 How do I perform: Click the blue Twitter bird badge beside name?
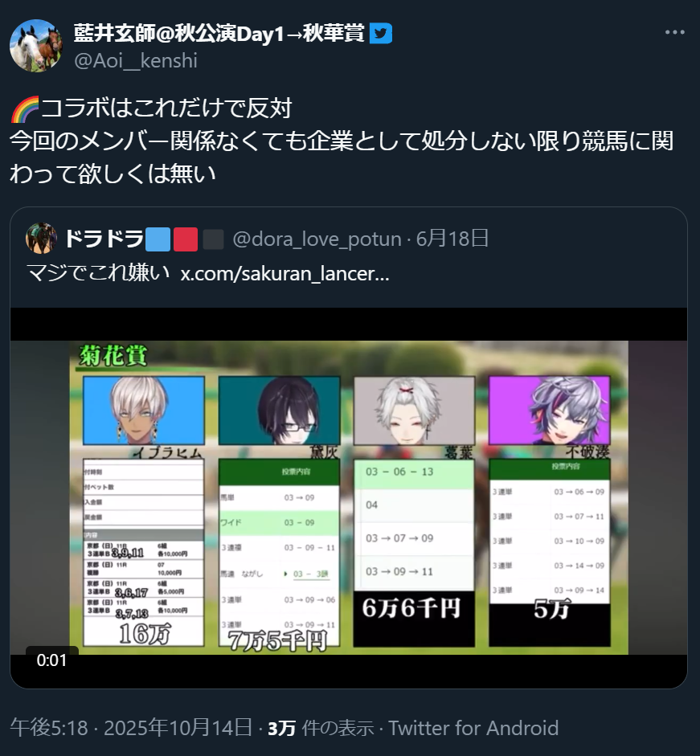coord(381,33)
